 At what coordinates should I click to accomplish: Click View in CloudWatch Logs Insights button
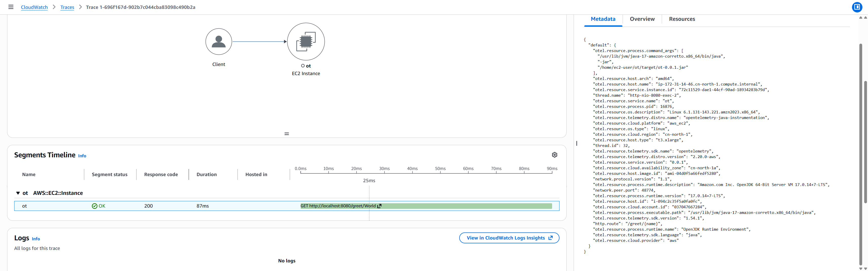tap(509, 238)
